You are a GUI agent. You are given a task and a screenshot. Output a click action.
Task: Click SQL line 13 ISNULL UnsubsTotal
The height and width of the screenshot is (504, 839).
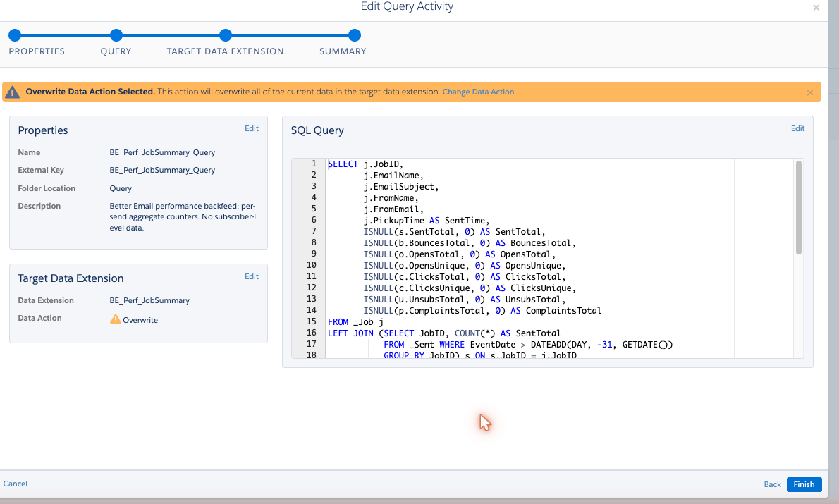[465, 299]
